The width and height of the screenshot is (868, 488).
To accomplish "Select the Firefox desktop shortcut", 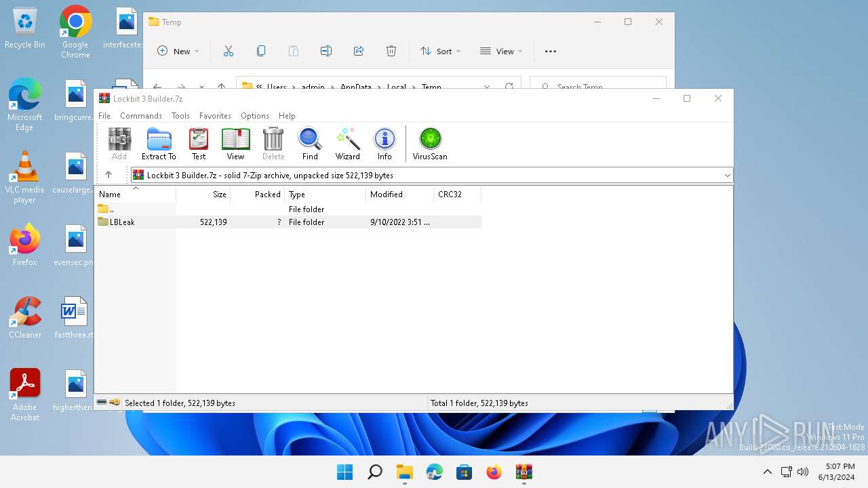I will tap(25, 245).
